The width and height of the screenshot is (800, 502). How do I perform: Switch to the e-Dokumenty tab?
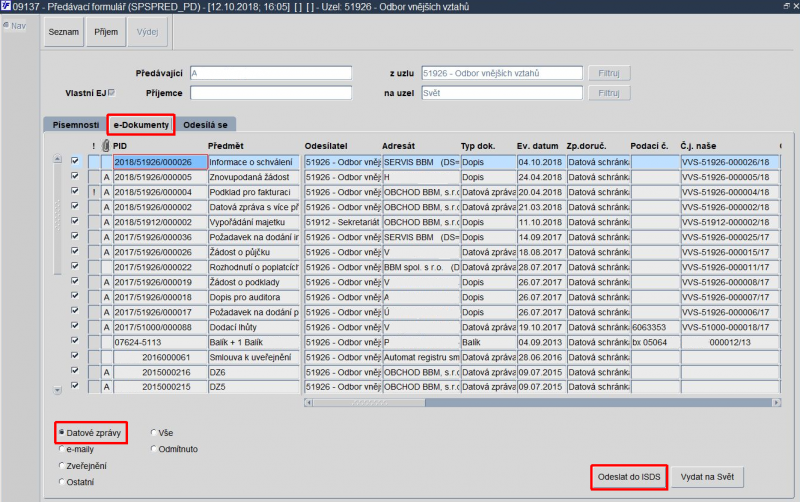(141, 124)
